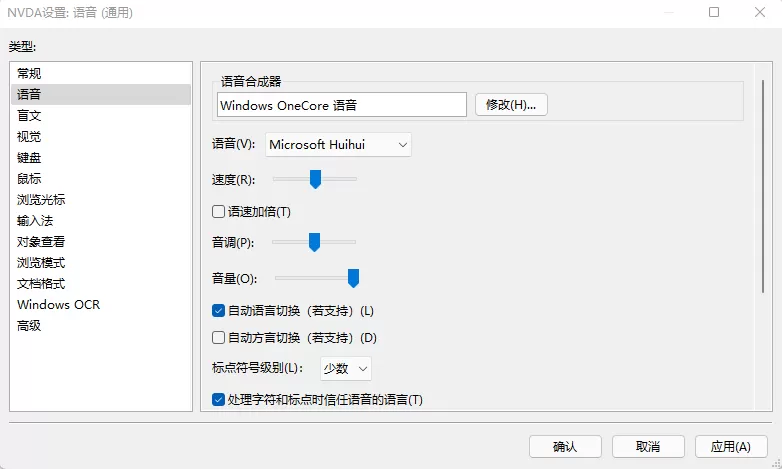This screenshot has height=469, width=782.
Task: Select Windows OCR category
Action: (58, 304)
